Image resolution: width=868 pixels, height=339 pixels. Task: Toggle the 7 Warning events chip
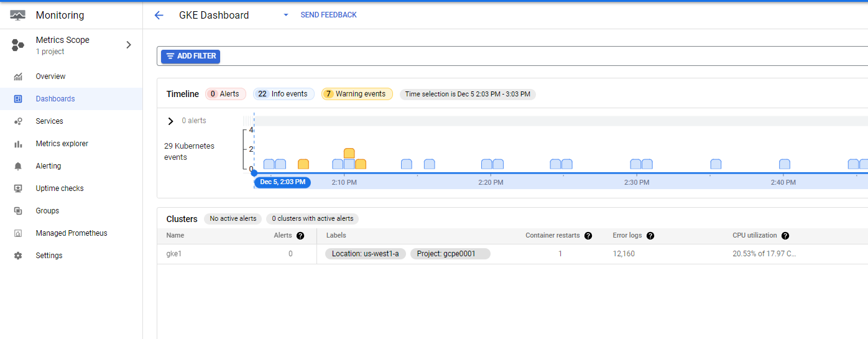(x=357, y=94)
